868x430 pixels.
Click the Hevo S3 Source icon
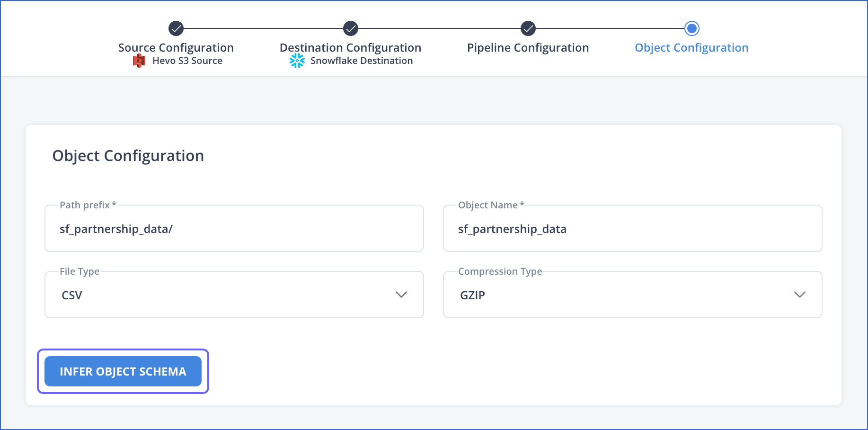tap(139, 61)
